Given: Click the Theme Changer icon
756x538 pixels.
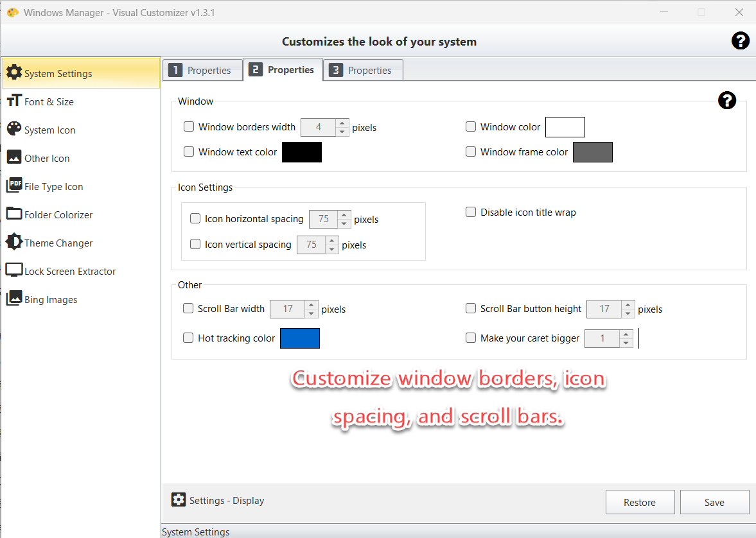Looking at the screenshot, I should pyautogui.click(x=14, y=241).
